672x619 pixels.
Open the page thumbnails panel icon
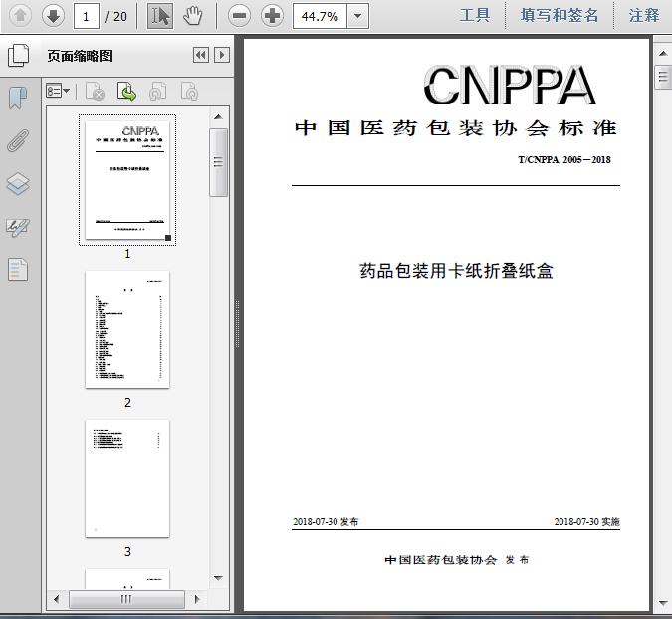pyautogui.click(x=18, y=56)
